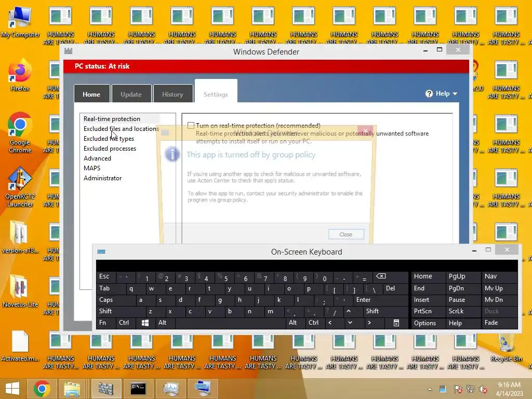Open Novetus-Lite folder on desktop

[x=20, y=291]
